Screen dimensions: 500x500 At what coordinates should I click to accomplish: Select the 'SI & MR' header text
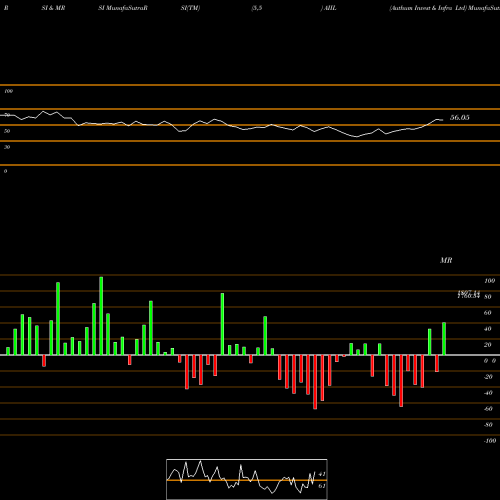[x=53, y=8]
